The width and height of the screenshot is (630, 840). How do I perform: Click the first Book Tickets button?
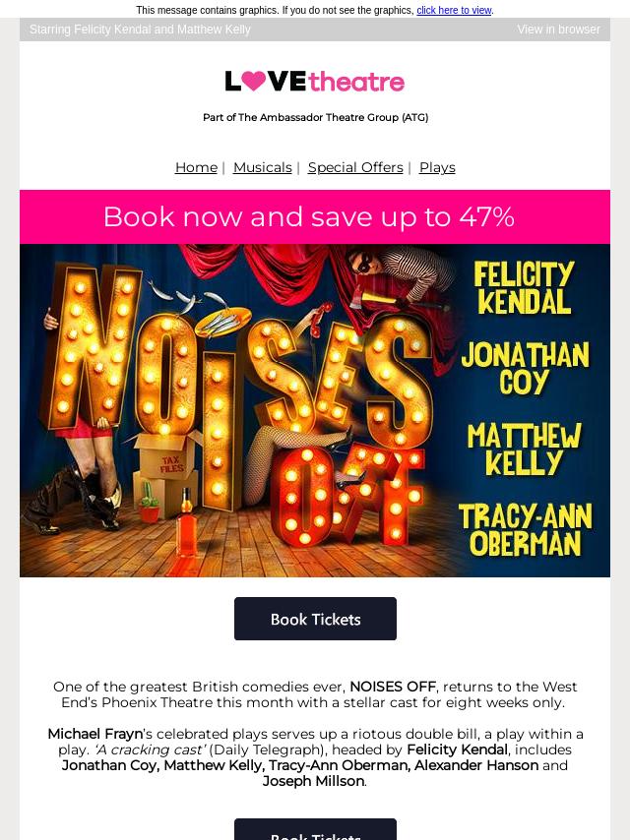click(x=315, y=619)
